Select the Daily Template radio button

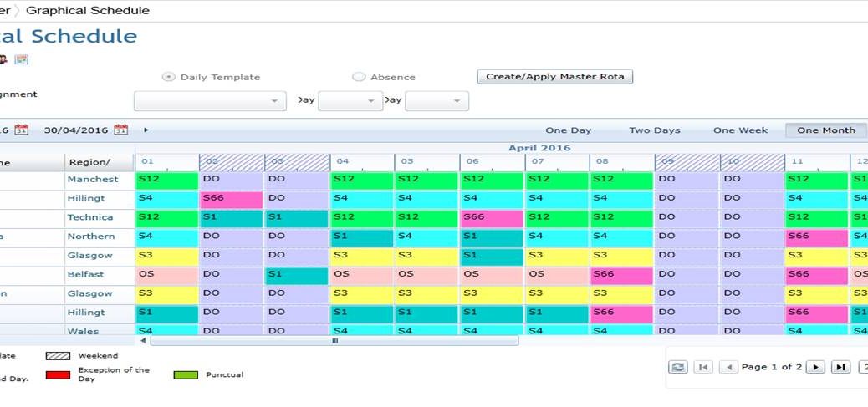click(169, 77)
